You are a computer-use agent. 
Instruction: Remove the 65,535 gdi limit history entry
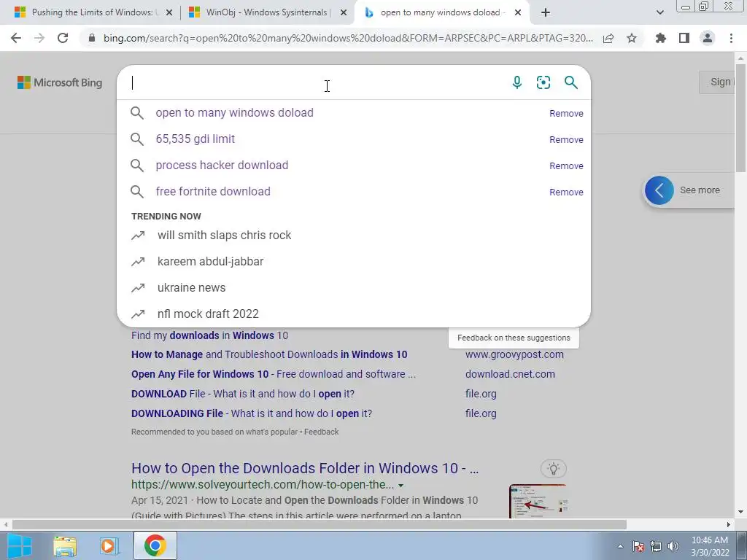tap(566, 139)
